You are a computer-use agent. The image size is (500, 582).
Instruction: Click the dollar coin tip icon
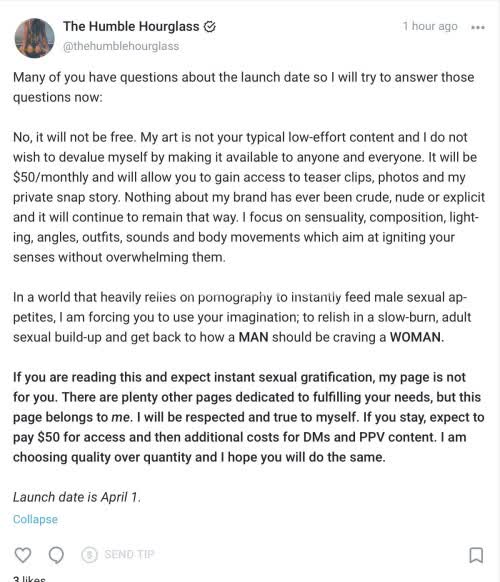[89, 555]
